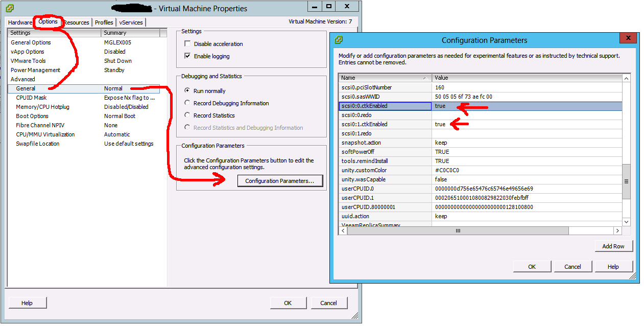Select the Run normally radio button
The height and width of the screenshot is (326, 644).
[187, 91]
